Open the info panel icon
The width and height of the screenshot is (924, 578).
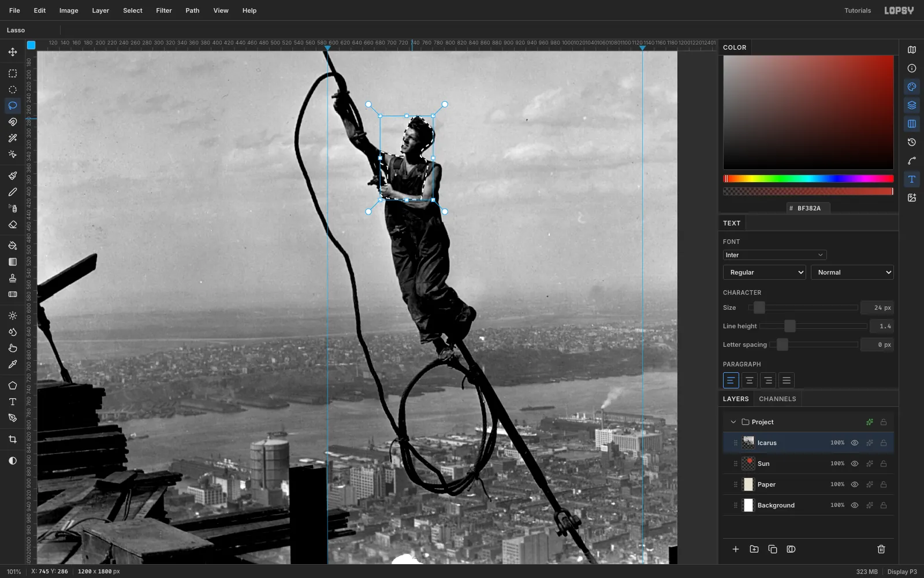point(912,68)
